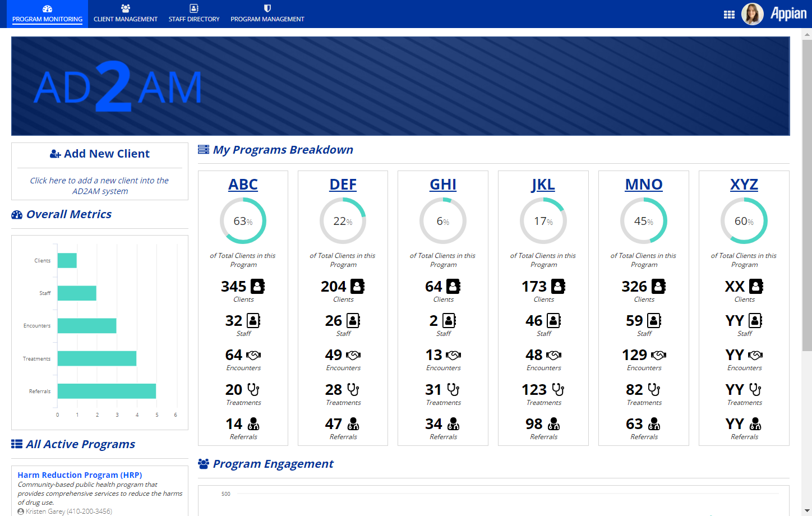Click the staff icon in ABC card
This screenshot has width=812, height=516.
pos(253,321)
